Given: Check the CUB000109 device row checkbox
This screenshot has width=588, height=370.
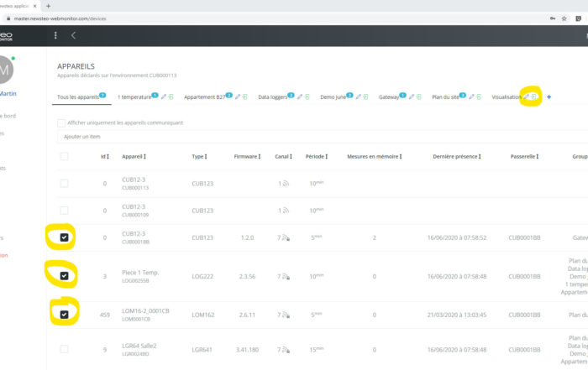Looking at the screenshot, I should click(x=64, y=211).
